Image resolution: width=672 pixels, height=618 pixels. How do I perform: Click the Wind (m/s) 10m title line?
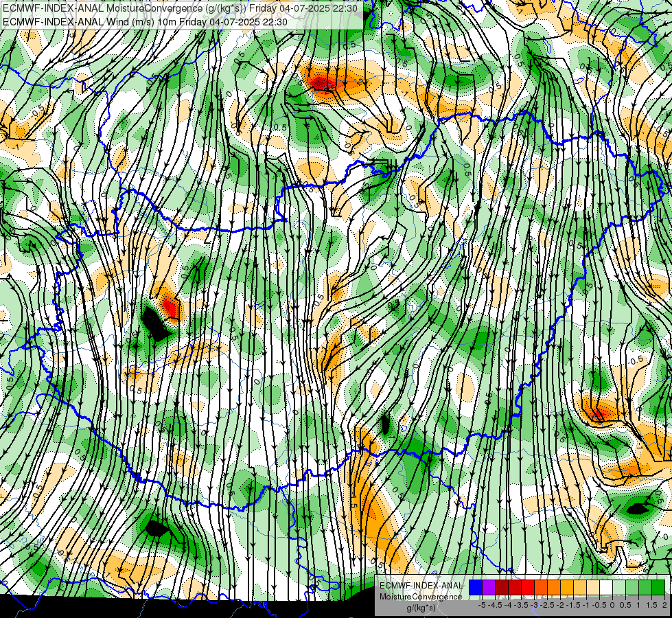click(145, 22)
